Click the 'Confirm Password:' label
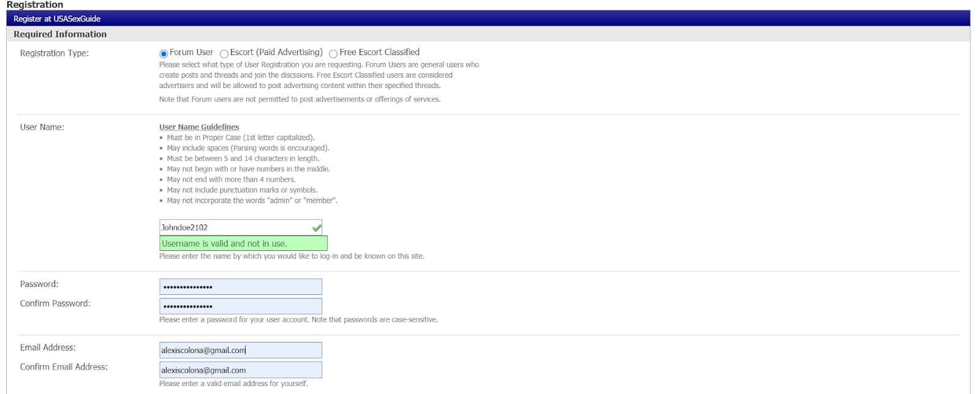980x394 pixels. [x=55, y=303]
